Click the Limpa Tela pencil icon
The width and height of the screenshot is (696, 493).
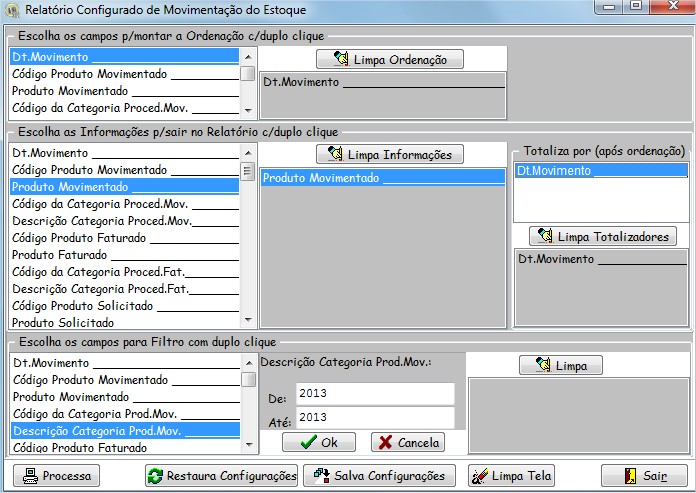tap(479, 475)
